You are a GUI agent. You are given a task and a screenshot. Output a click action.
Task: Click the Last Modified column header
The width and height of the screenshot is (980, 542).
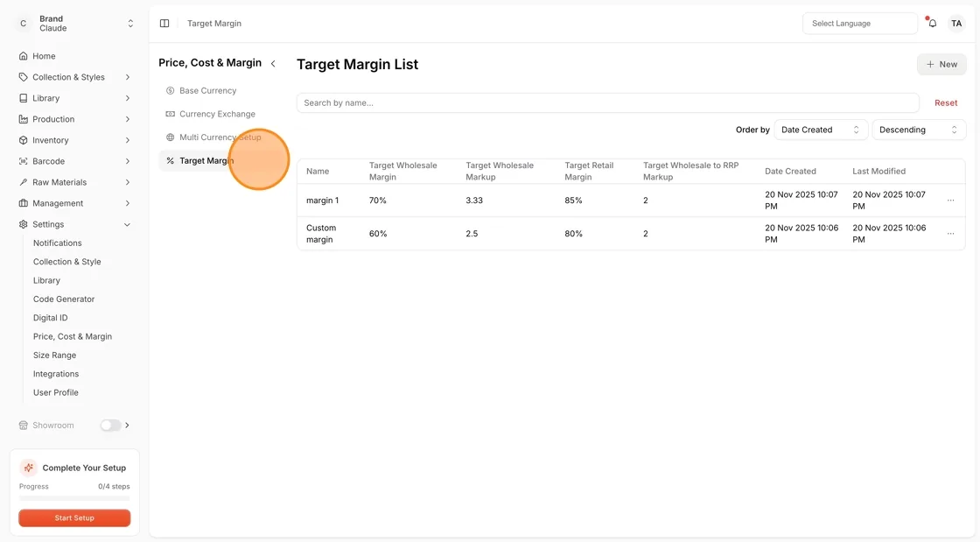(878, 172)
